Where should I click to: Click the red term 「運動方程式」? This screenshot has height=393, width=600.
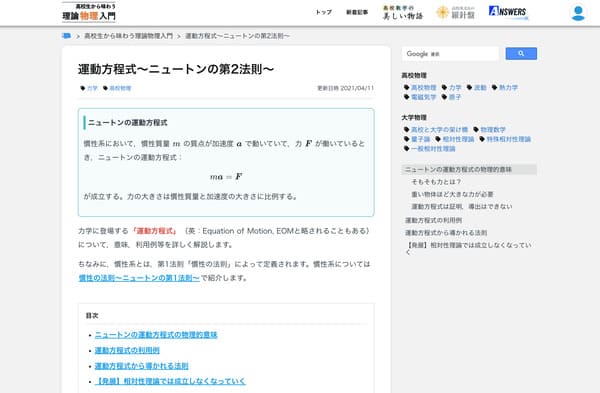point(155,231)
